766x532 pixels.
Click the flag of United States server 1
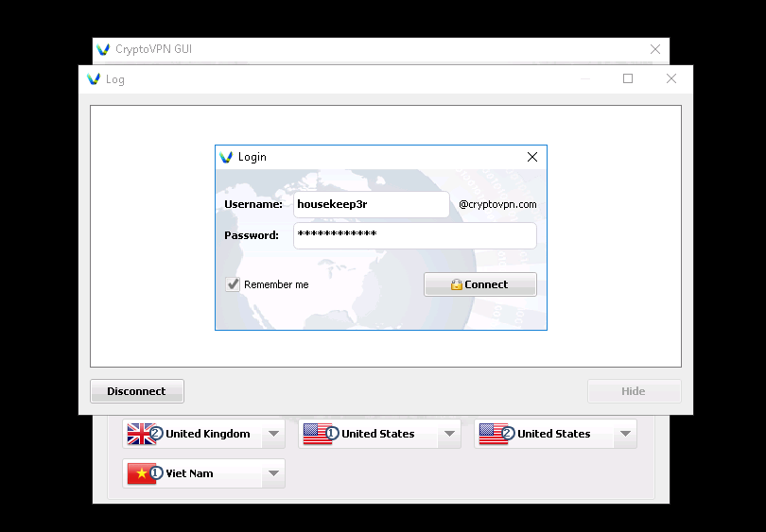click(x=318, y=434)
